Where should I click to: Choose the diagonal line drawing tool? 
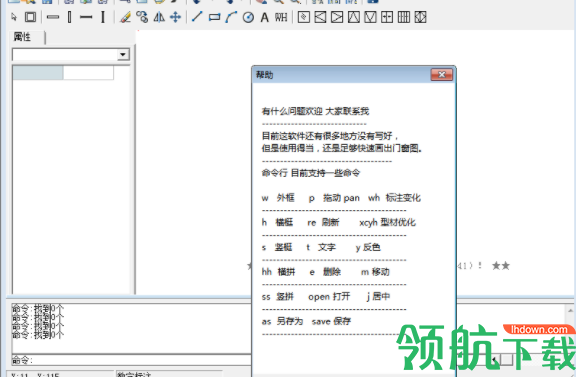point(197,17)
